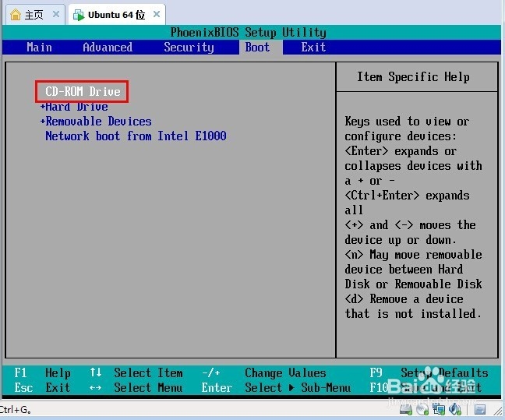Open the Exit BIOS menu

(313, 48)
